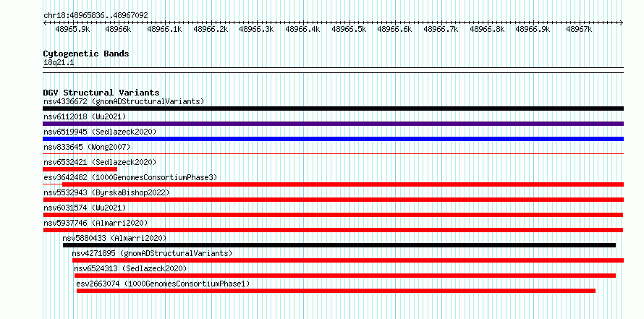
Task: Click the DGV Structural Variants track title
Action: click(101, 93)
